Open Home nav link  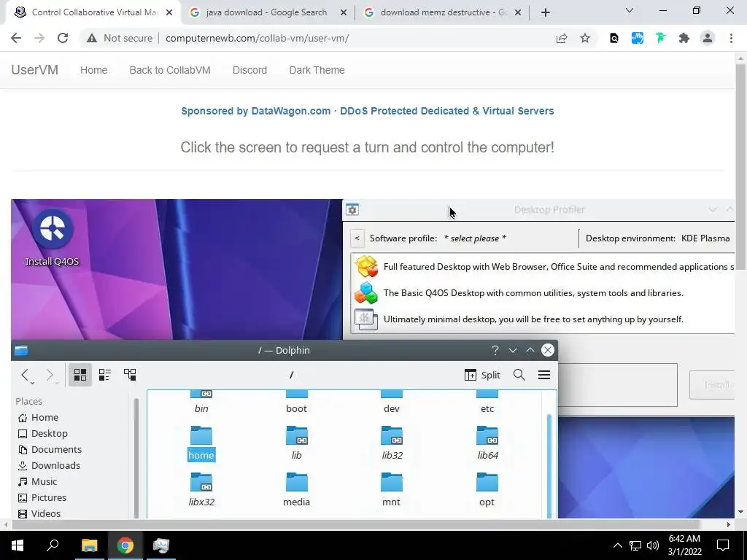coord(94,70)
